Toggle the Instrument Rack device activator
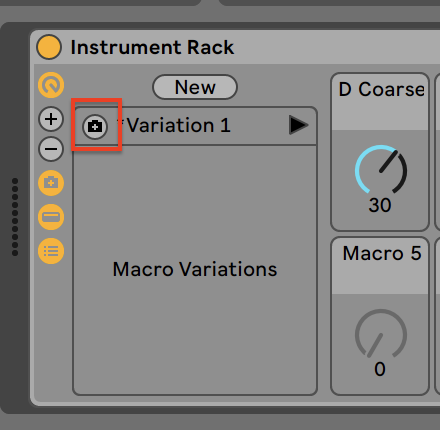 pyautogui.click(x=49, y=47)
